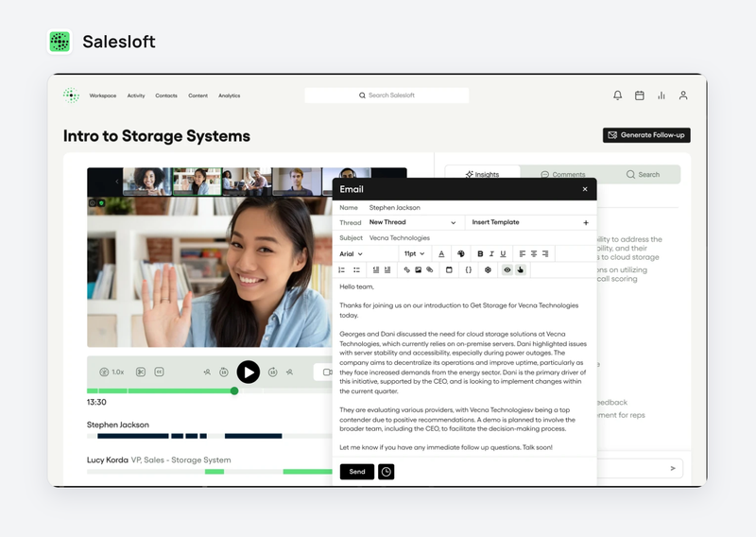Open the Analytics menu

click(x=229, y=95)
